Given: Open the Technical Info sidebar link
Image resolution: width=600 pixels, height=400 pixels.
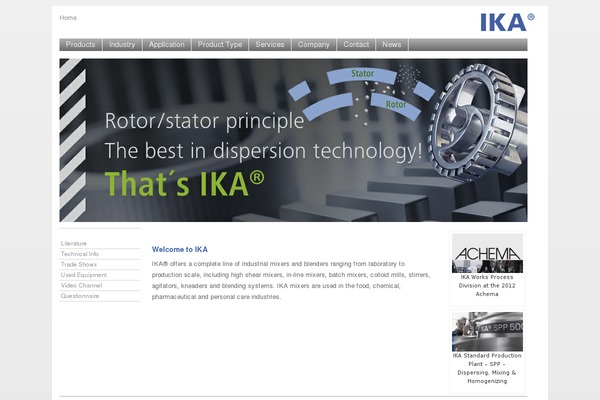Looking at the screenshot, I should (x=80, y=254).
